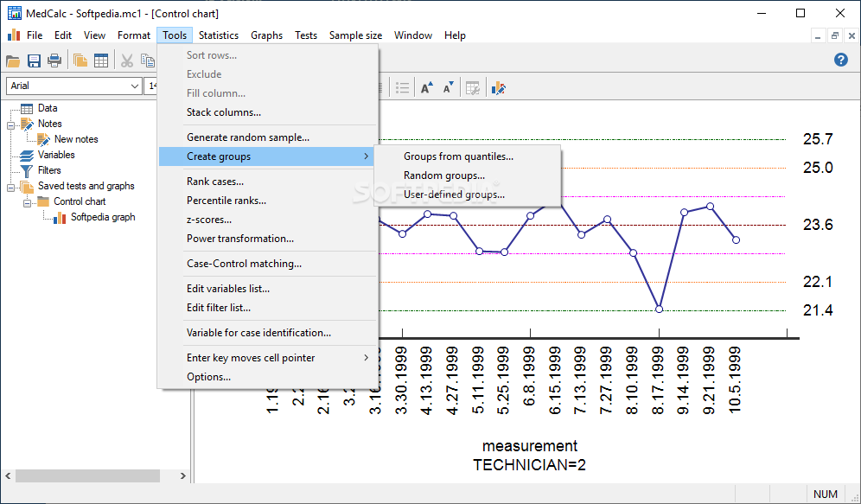Open help with the blue question mark icon
This screenshot has height=504, width=861.
[x=840, y=60]
